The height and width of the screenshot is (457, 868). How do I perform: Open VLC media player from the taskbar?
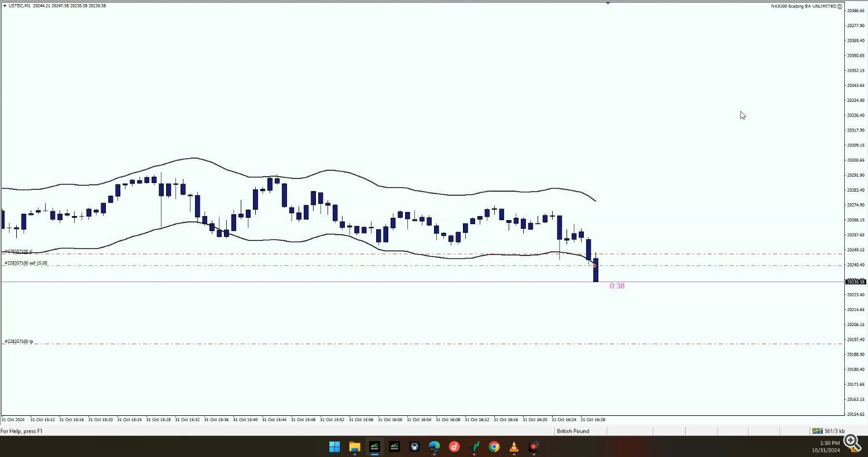point(514,447)
